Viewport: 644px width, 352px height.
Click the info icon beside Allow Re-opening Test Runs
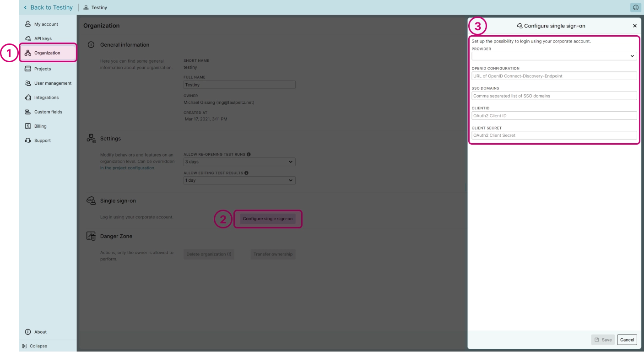point(249,154)
